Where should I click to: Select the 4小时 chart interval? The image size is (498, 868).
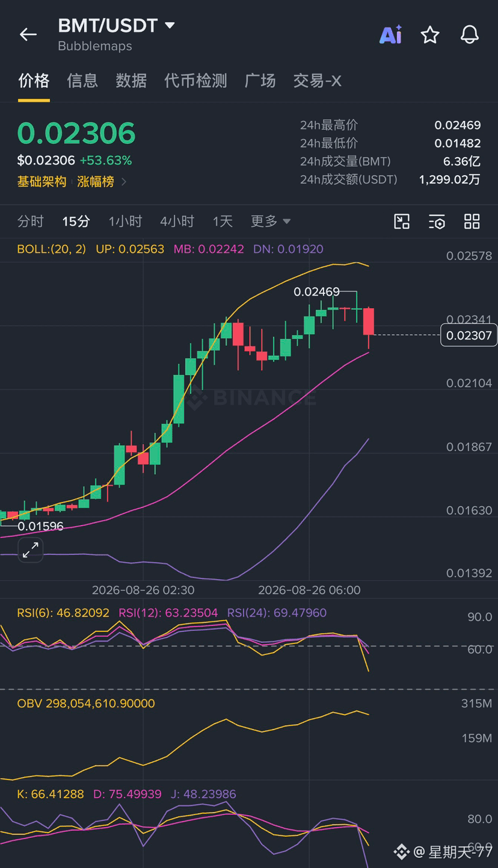177,222
